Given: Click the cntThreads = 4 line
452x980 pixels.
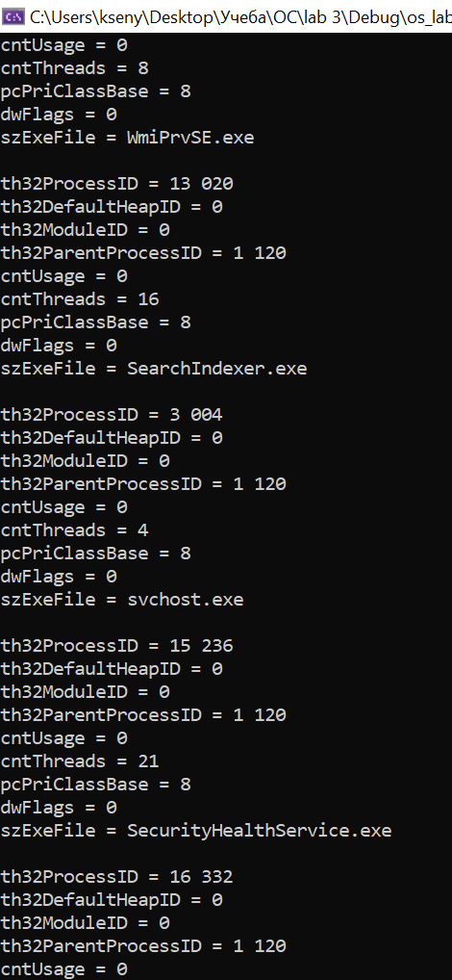Looking at the screenshot, I should (x=74, y=530).
